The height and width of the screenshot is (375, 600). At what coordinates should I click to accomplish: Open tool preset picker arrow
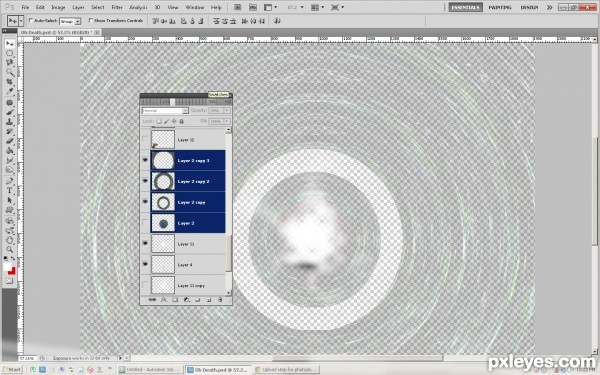click(x=21, y=21)
